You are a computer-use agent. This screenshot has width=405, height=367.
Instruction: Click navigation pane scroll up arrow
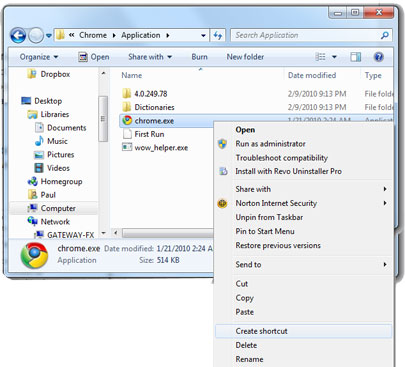[x=103, y=73]
